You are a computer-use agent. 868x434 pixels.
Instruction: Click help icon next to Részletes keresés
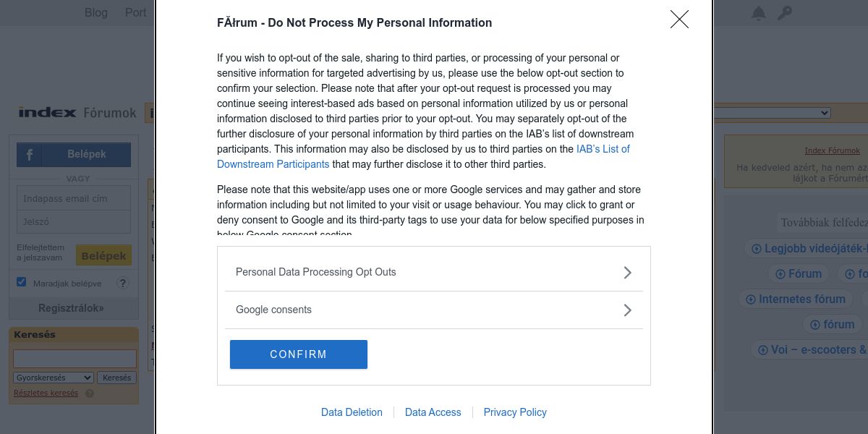[90, 393]
